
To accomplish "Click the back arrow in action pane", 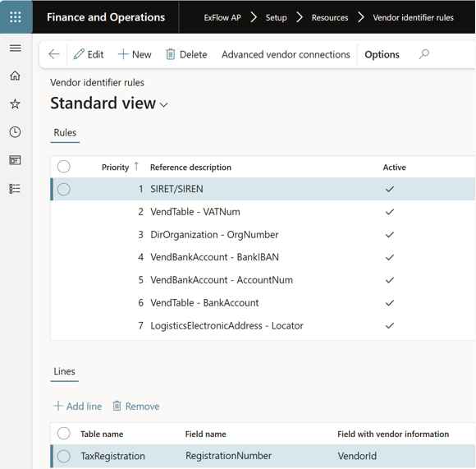I will click(54, 54).
